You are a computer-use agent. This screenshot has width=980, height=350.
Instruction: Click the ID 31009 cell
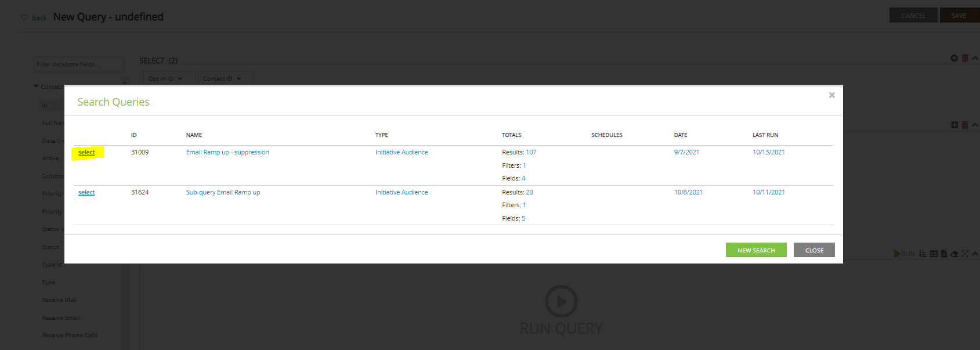[140, 152]
